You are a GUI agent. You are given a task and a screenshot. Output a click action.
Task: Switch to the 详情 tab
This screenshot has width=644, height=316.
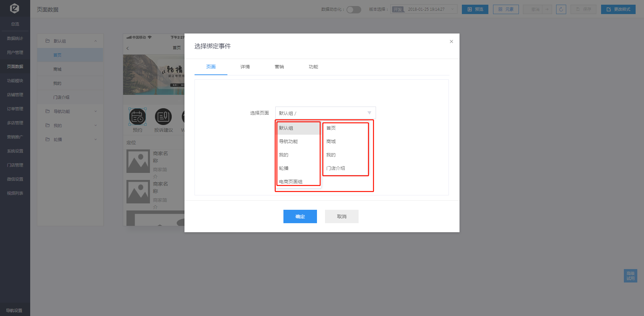tap(245, 67)
